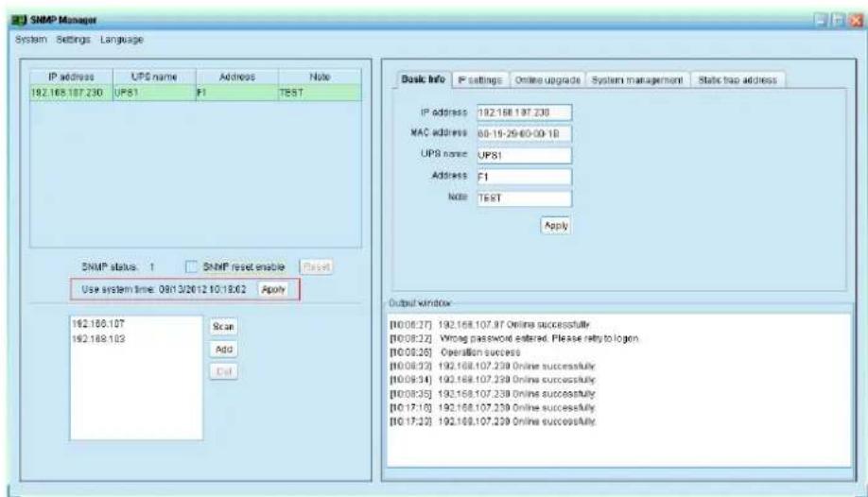Open the System menu
The height and width of the screenshot is (497, 868).
tap(31, 40)
